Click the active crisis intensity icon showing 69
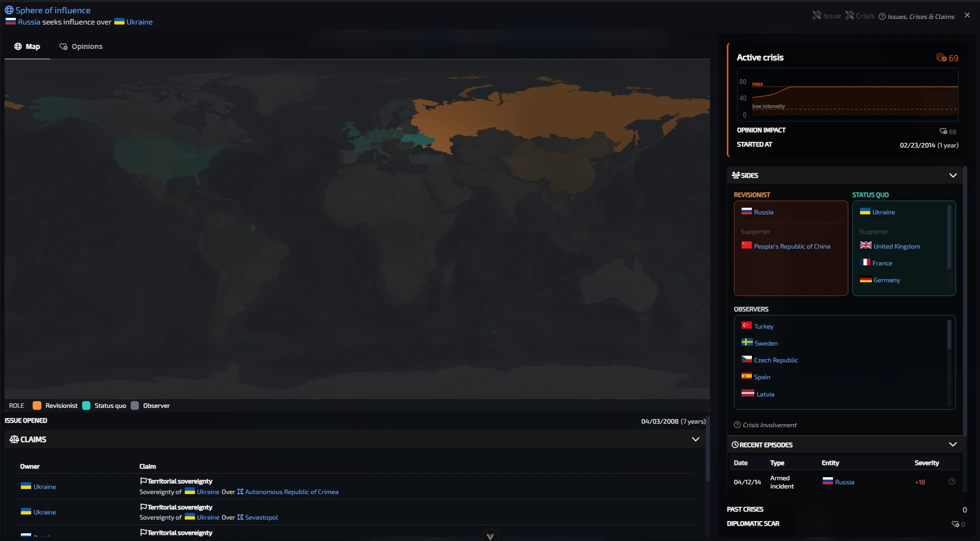980x541 pixels. (x=941, y=58)
